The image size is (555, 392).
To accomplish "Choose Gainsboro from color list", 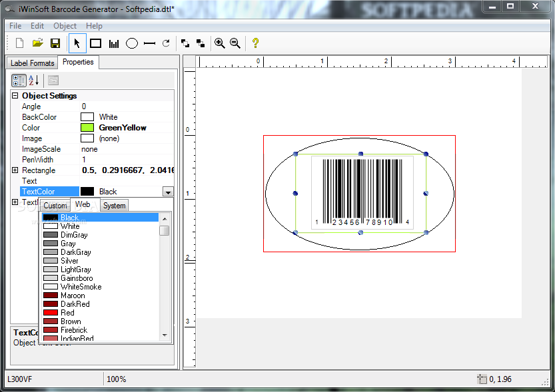I will 101,278.
